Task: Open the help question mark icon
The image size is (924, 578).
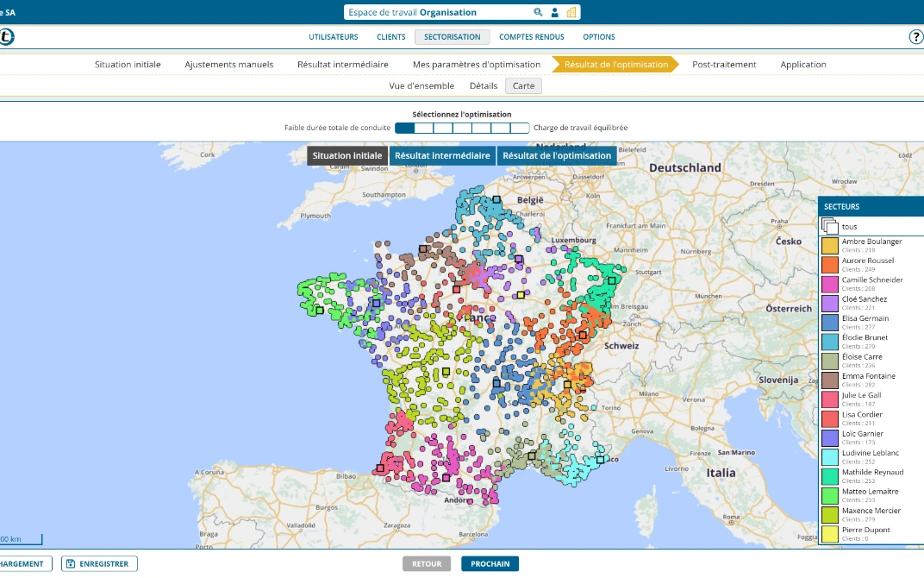Action: 915,37
